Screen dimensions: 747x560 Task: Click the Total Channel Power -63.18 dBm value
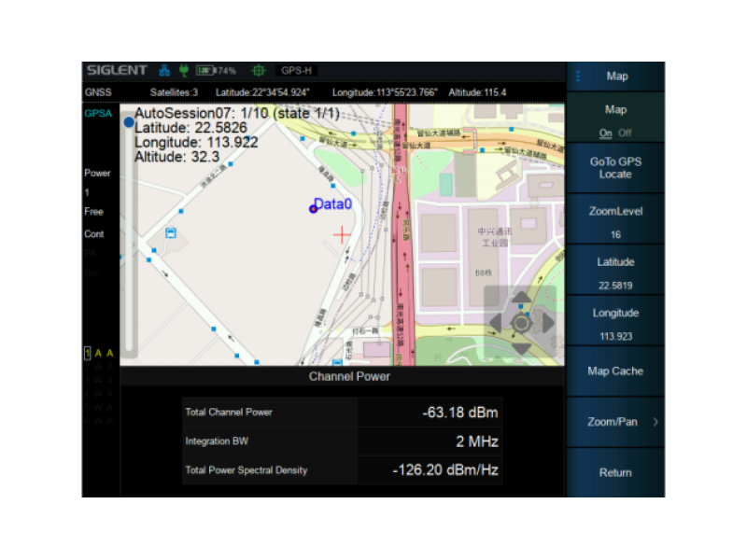(459, 413)
